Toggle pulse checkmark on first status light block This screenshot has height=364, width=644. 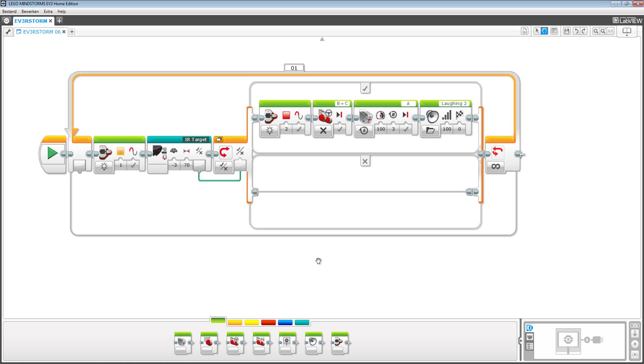point(133,165)
